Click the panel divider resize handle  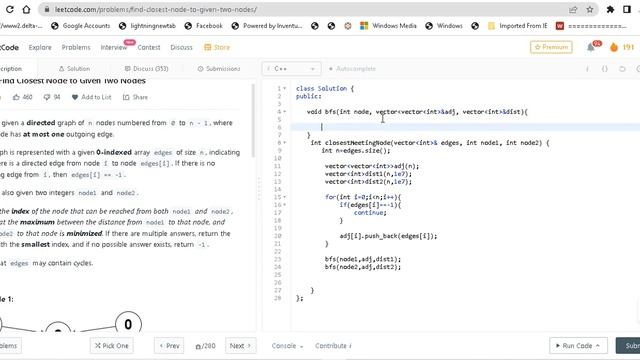[259, 189]
